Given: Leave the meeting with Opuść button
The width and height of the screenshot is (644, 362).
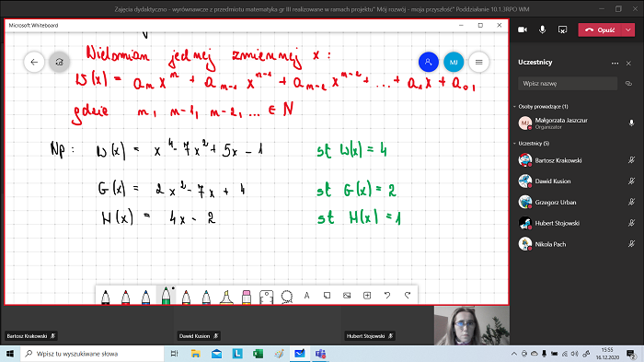Looking at the screenshot, I should (x=601, y=29).
